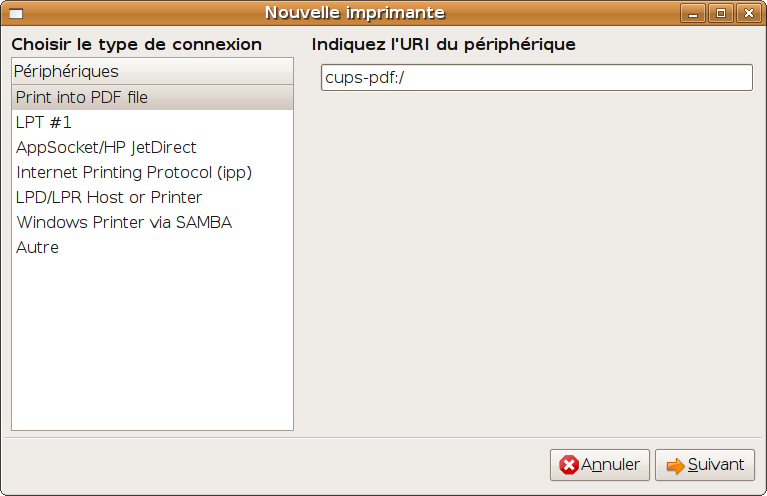Choose Windows Printer via SAMBA
The height and width of the screenshot is (496, 767).
tap(124, 222)
